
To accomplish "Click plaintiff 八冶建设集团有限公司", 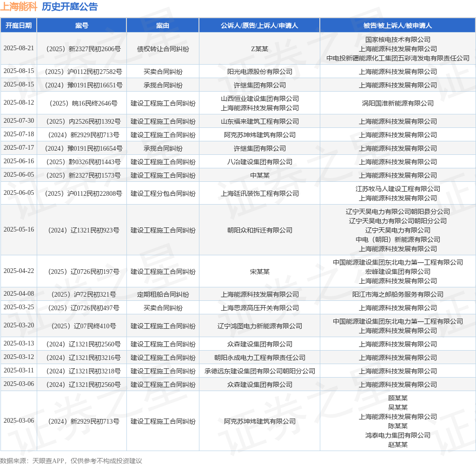I will (x=259, y=162).
